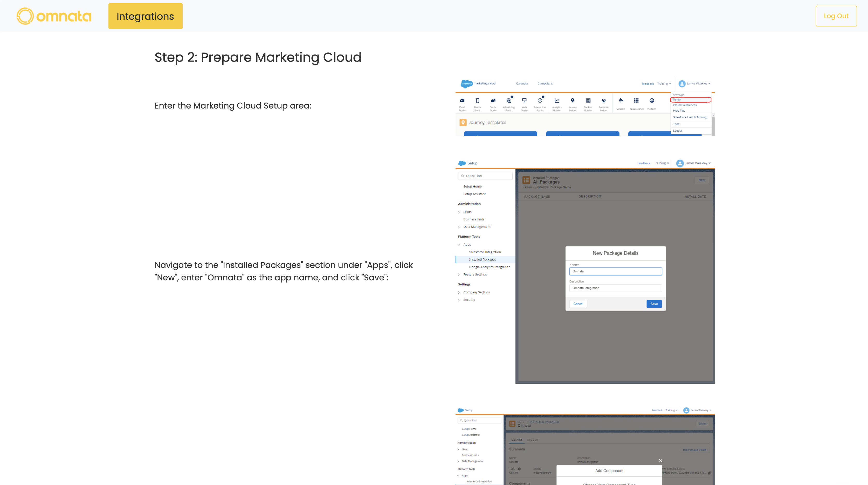Viewport: 868px width, 485px height.
Task: Click the Name field containing Omnata
Action: (615, 272)
